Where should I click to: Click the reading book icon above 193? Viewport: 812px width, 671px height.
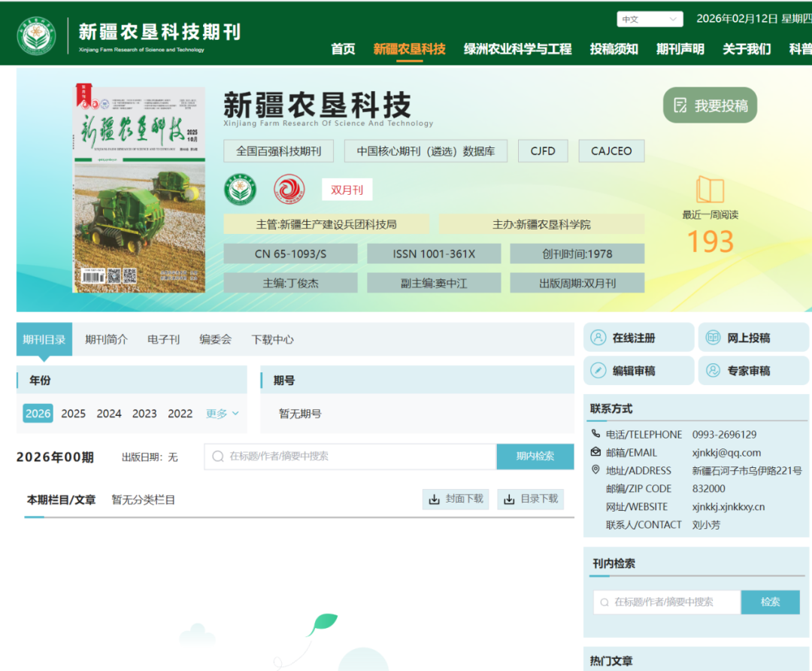[709, 190]
